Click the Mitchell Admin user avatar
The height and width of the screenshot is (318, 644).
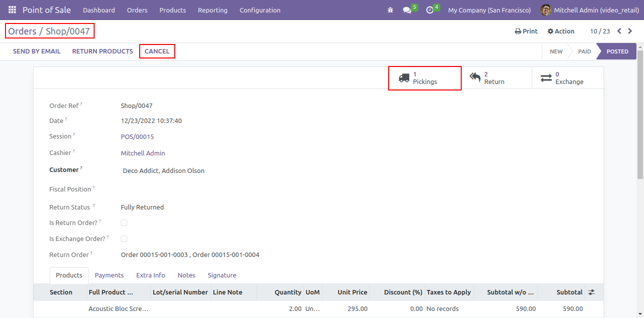(x=546, y=10)
